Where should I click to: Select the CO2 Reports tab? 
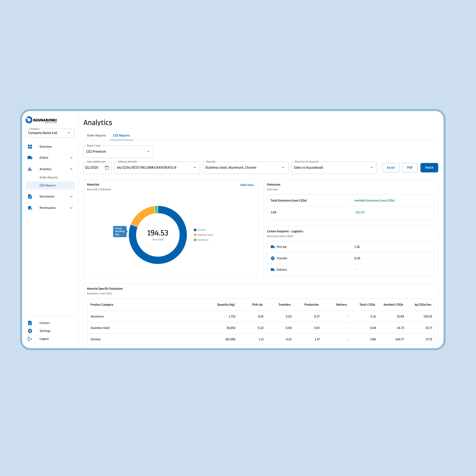[x=121, y=135]
